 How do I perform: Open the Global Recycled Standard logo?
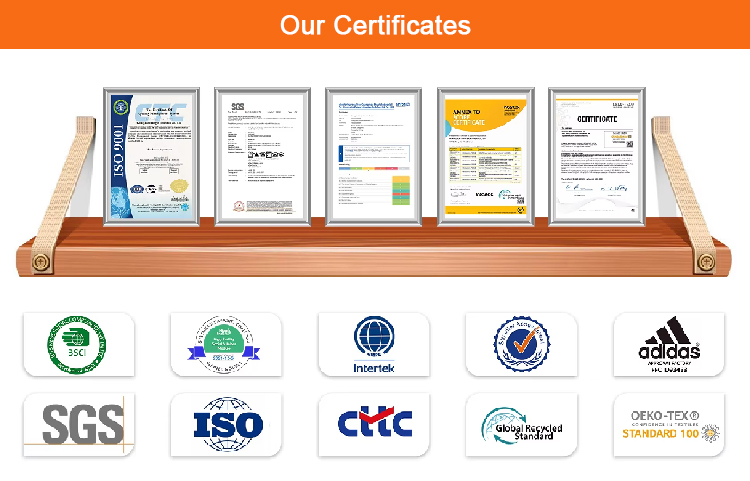521,425
